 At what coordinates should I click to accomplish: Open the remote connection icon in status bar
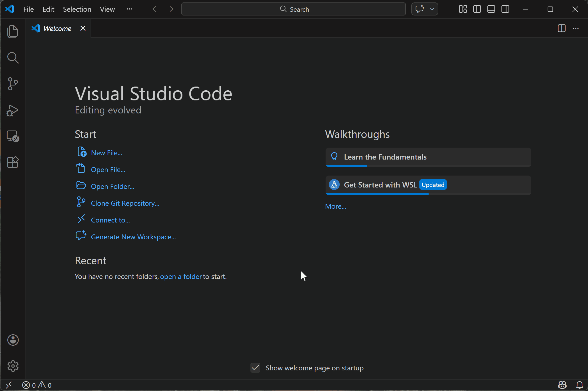(9, 384)
